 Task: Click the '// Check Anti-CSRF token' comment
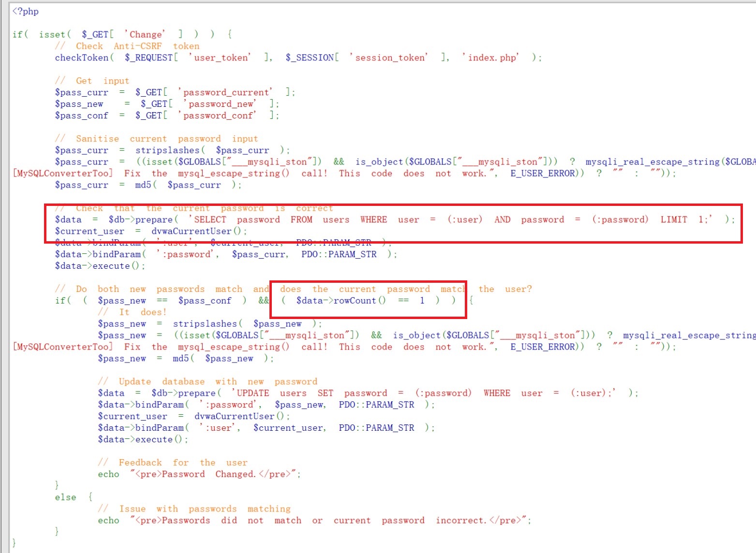127,46
